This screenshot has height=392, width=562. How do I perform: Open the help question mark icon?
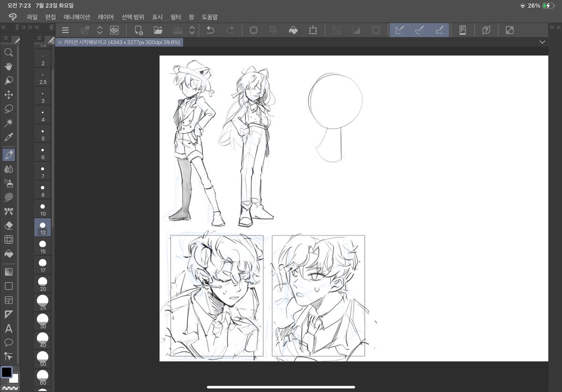(x=486, y=30)
